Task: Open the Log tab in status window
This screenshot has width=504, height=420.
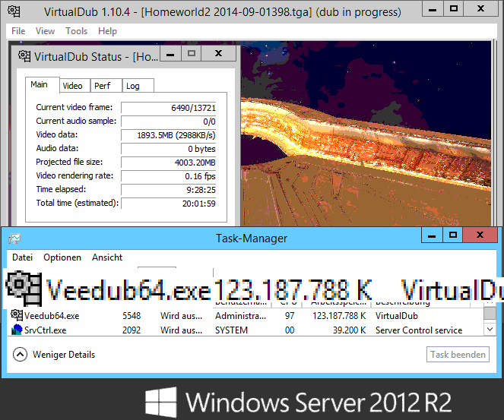Action: click(133, 86)
